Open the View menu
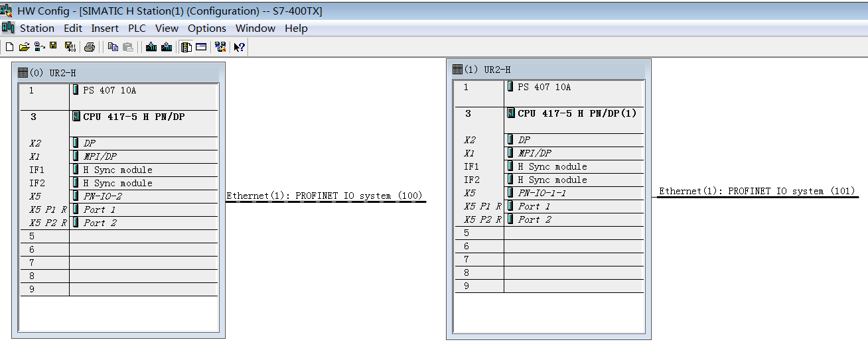 pyautogui.click(x=167, y=28)
